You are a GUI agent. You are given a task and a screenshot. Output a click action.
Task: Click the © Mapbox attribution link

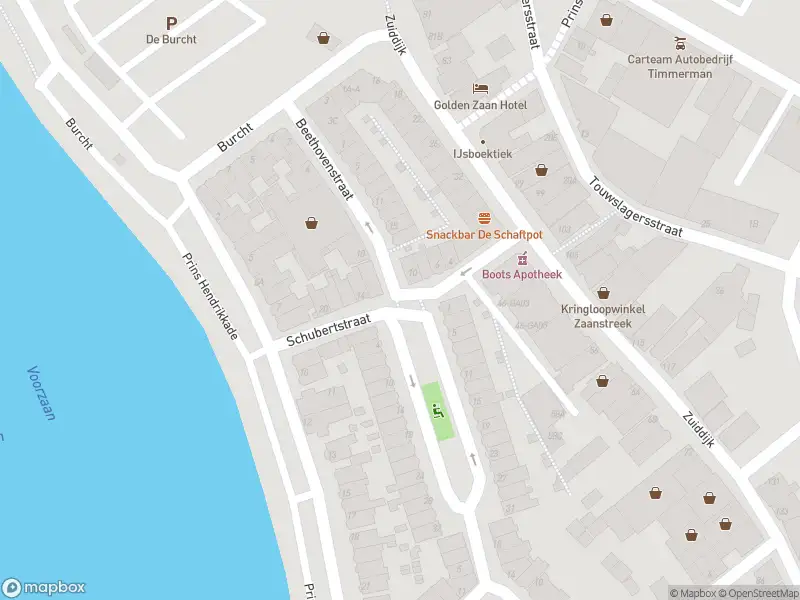coord(693,593)
